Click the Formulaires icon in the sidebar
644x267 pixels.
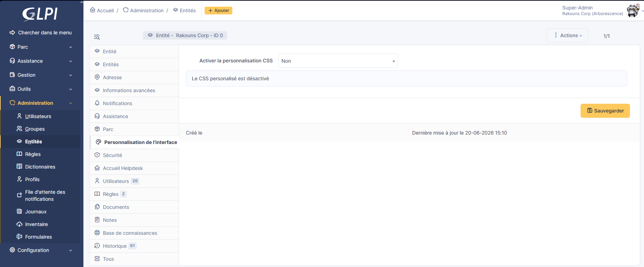point(19,237)
